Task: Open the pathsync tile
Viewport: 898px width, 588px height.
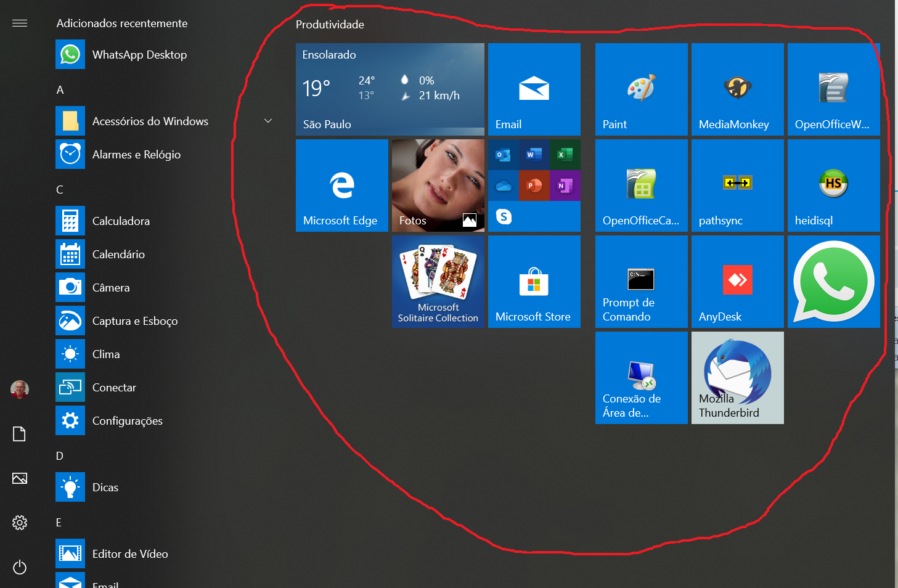Action: click(737, 185)
